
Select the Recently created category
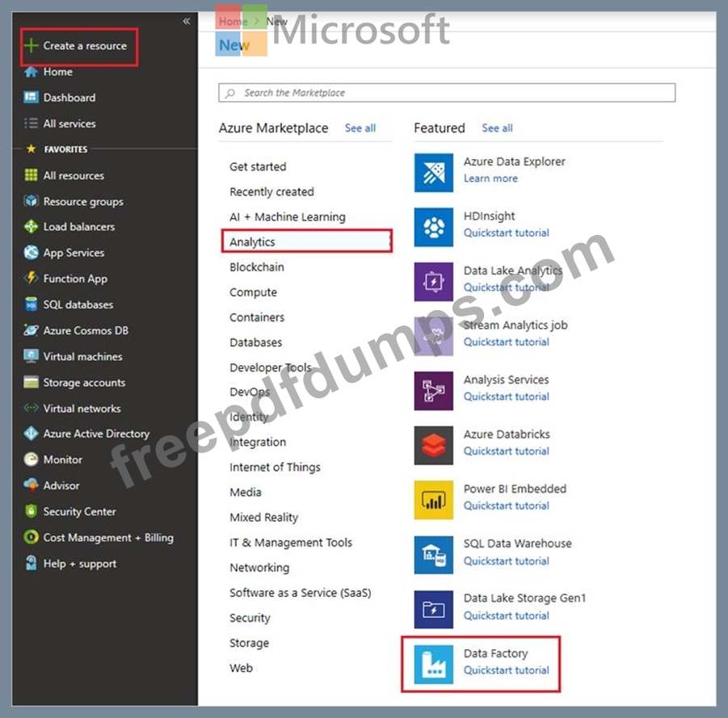coord(271,191)
